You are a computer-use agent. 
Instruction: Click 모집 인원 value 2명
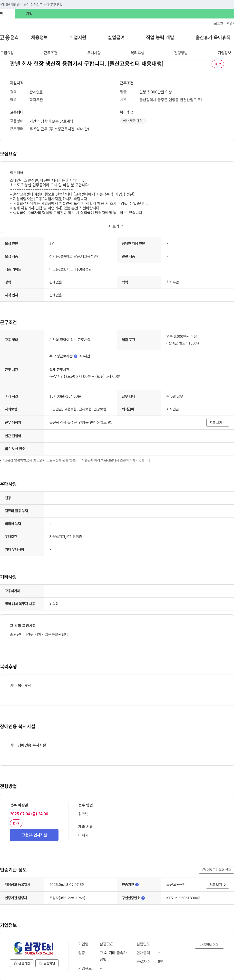click(x=52, y=244)
